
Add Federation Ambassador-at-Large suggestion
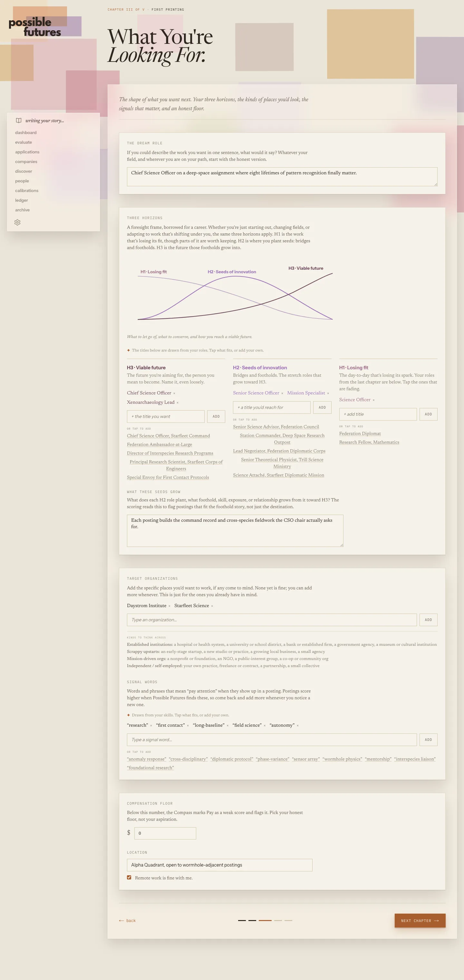click(159, 444)
